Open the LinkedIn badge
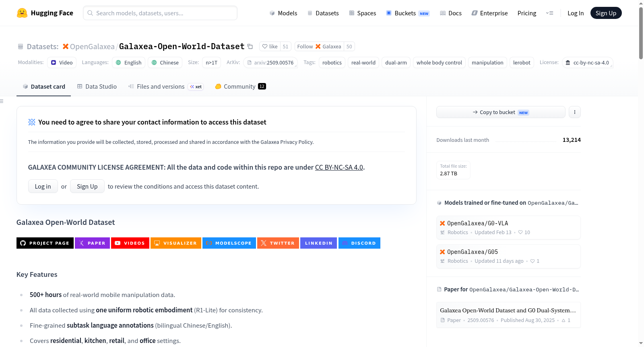 coord(318,243)
